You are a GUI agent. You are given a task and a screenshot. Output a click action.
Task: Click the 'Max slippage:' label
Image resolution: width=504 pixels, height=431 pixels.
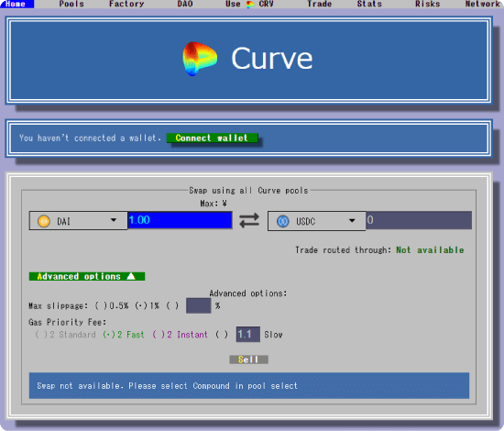point(58,306)
